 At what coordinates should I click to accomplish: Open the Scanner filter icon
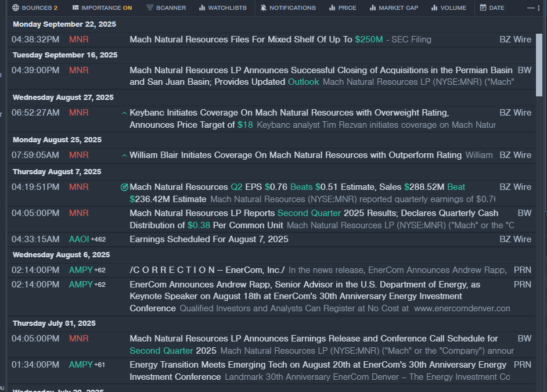(x=150, y=8)
